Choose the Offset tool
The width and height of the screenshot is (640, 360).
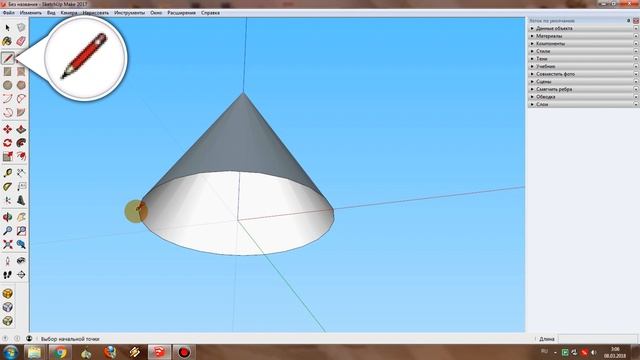(21, 156)
